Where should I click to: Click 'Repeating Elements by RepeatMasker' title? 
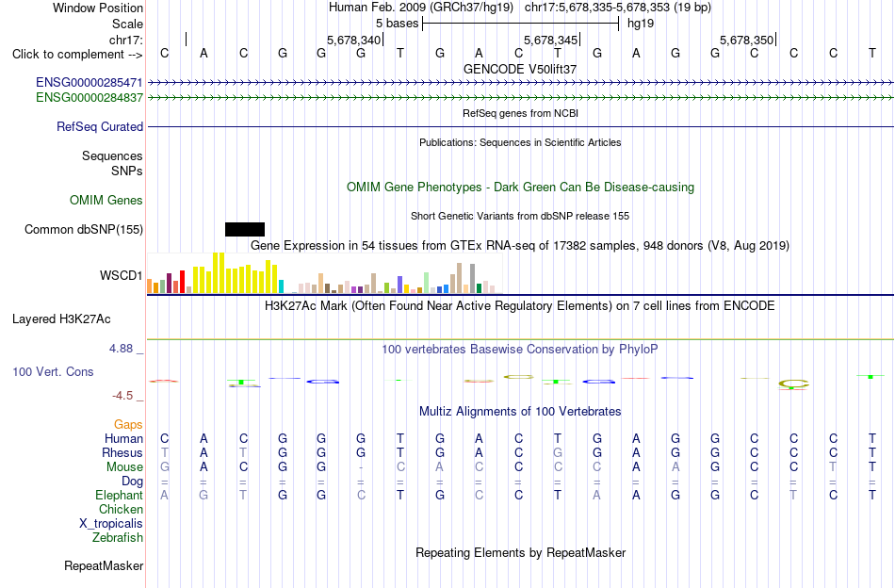pos(520,552)
